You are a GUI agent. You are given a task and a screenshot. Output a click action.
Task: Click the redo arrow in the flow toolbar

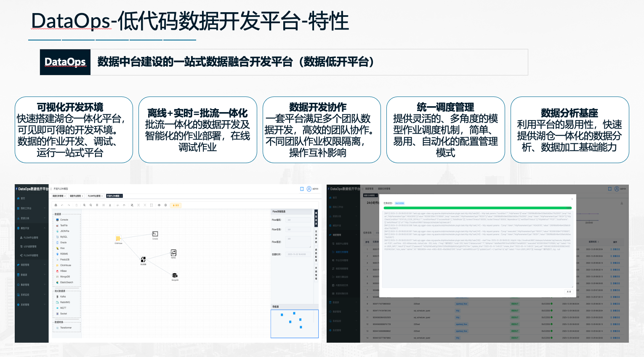pyautogui.click(x=69, y=205)
